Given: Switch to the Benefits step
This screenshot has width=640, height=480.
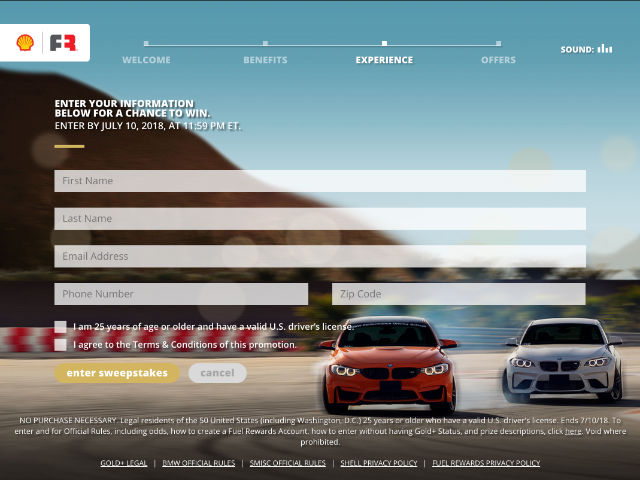Looking at the screenshot, I should [265, 59].
